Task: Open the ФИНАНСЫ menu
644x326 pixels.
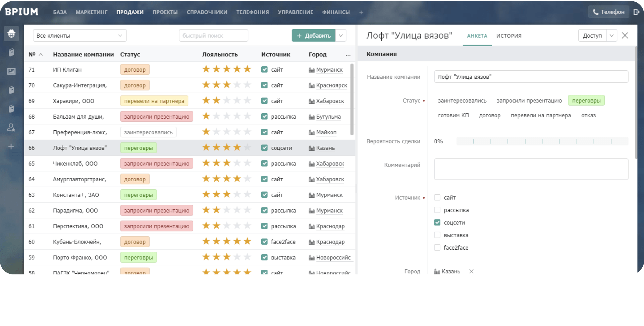Action: click(x=336, y=12)
